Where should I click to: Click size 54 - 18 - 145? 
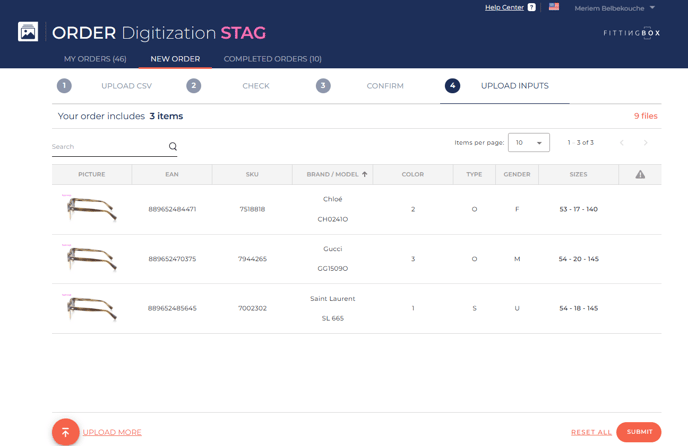point(578,309)
